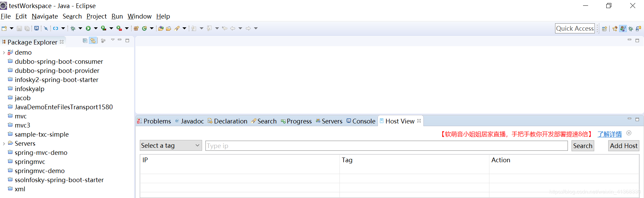This screenshot has height=198, width=644.
Task: Open New Java Class dropdown arrow
Action: 152,28
